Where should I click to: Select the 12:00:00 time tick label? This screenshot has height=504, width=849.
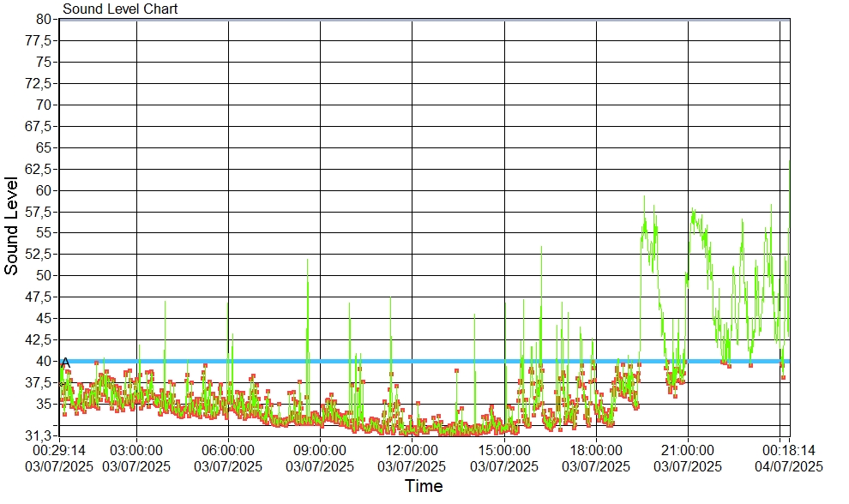pos(412,450)
